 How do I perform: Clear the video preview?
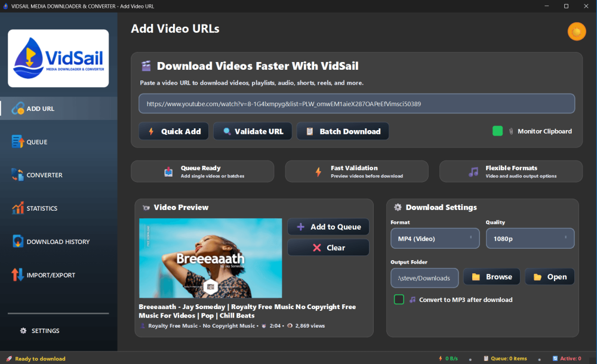pyautogui.click(x=328, y=248)
